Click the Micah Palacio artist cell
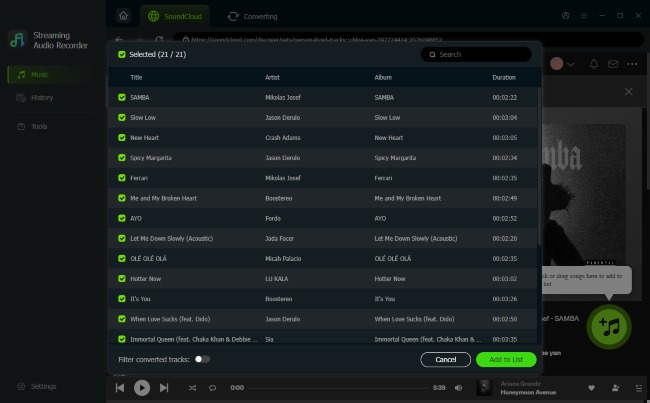 283,258
